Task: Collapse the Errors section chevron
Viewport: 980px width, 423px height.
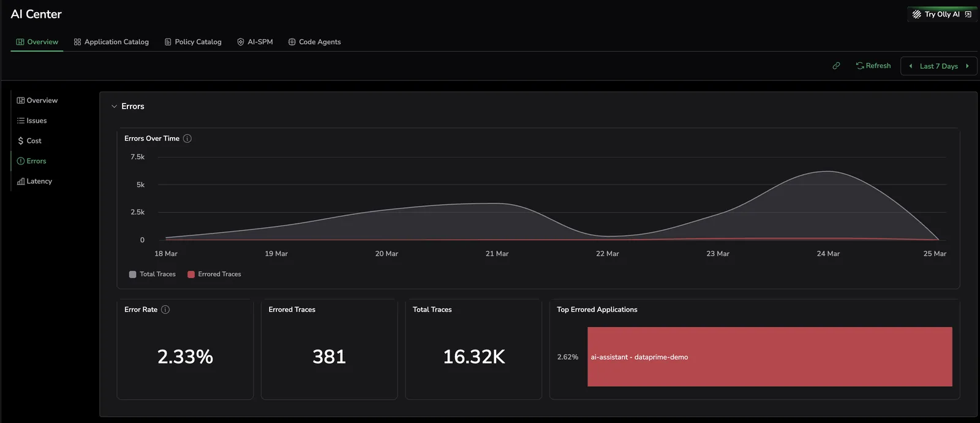Action: [114, 107]
